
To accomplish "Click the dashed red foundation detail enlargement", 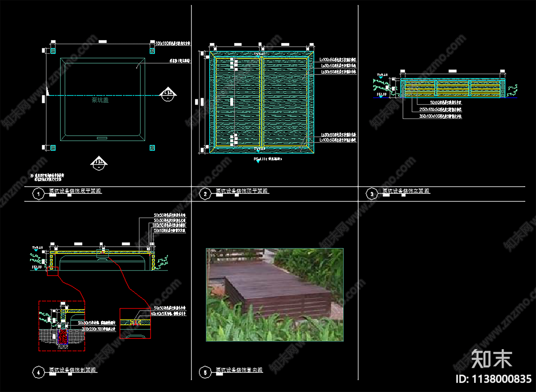I will [x=62, y=326].
